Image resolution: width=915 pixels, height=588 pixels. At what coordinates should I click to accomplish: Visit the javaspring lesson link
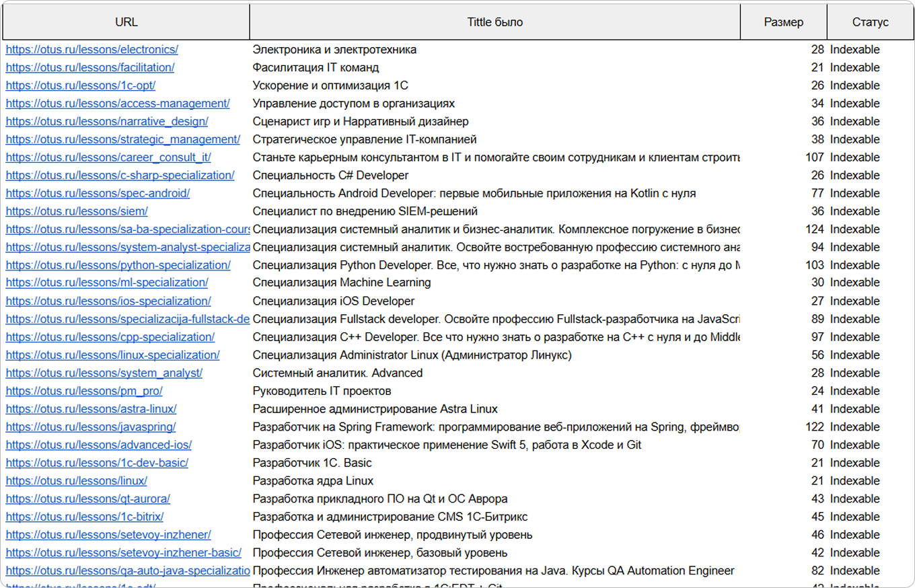click(91, 427)
